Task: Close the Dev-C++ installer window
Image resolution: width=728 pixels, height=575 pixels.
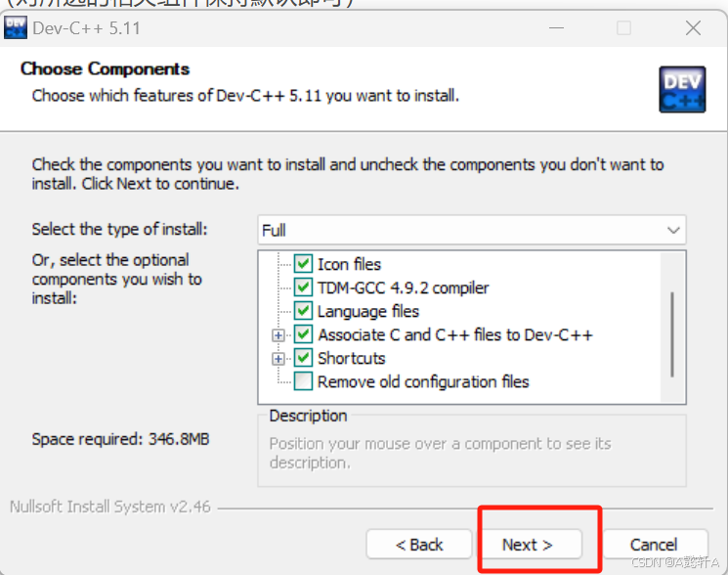Action: (x=693, y=27)
